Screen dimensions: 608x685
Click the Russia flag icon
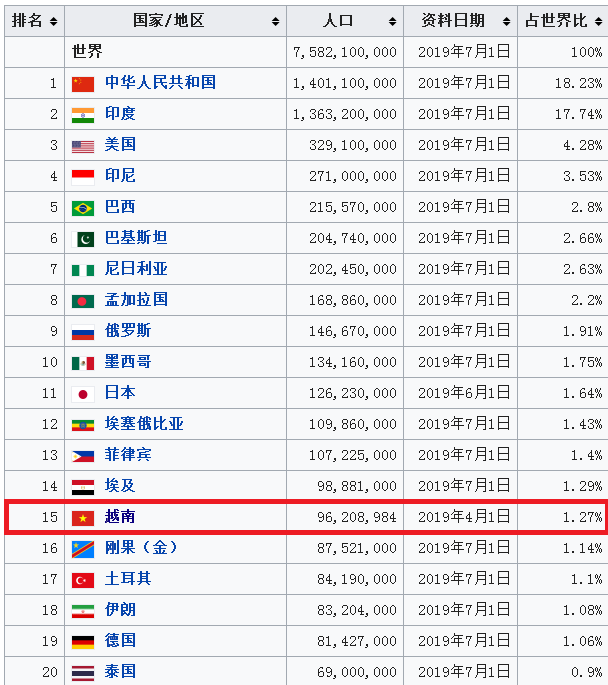pyautogui.click(x=83, y=332)
